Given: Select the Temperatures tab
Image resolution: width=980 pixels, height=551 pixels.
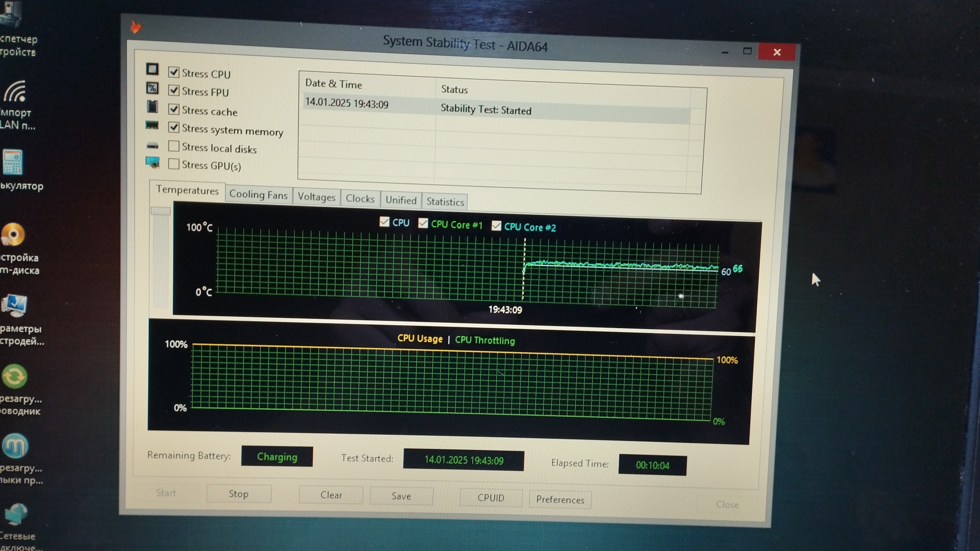Looking at the screenshot, I should [x=187, y=190].
